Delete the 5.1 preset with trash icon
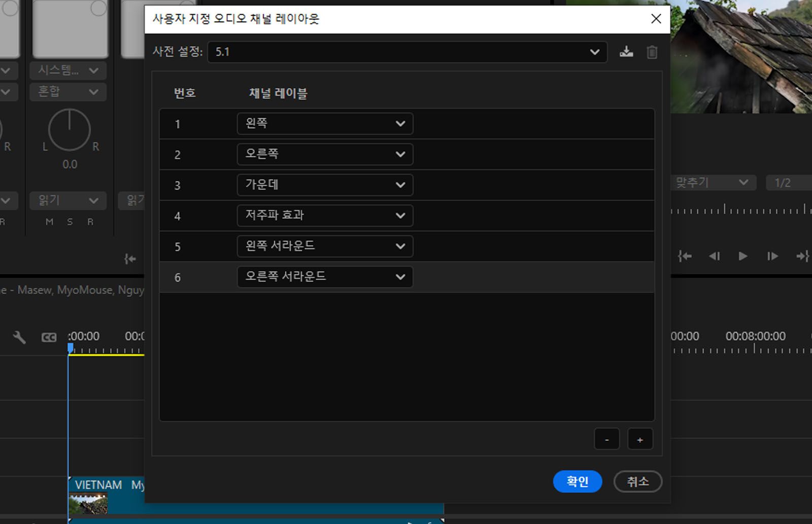 (x=652, y=52)
